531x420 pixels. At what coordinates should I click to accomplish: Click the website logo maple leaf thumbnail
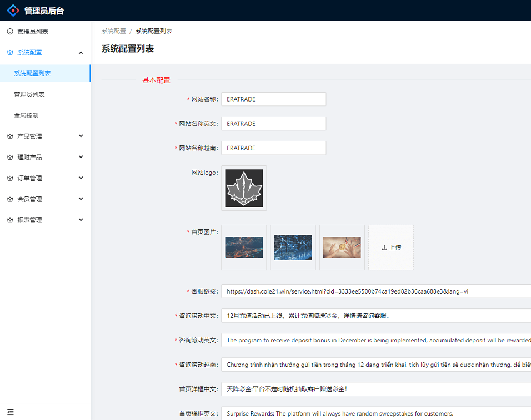click(x=244, y=188)
